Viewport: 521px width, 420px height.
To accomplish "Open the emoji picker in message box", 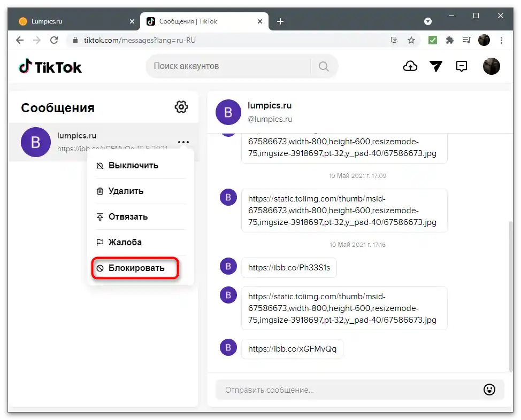I will coord(489,390).
